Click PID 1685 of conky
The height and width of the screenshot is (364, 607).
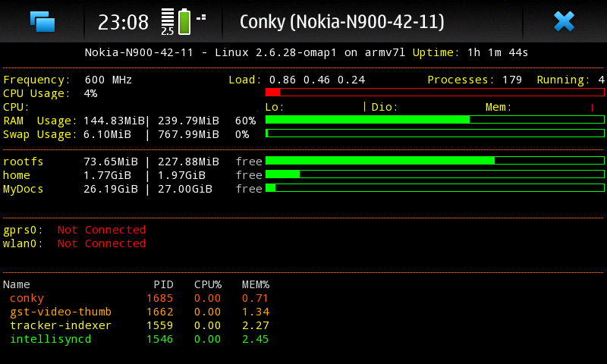159,298
